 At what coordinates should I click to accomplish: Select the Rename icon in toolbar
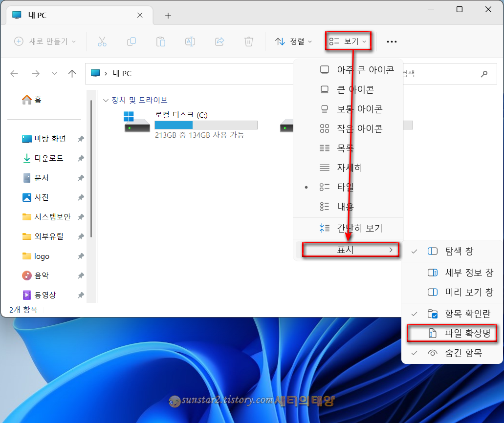tap(190, 42)
